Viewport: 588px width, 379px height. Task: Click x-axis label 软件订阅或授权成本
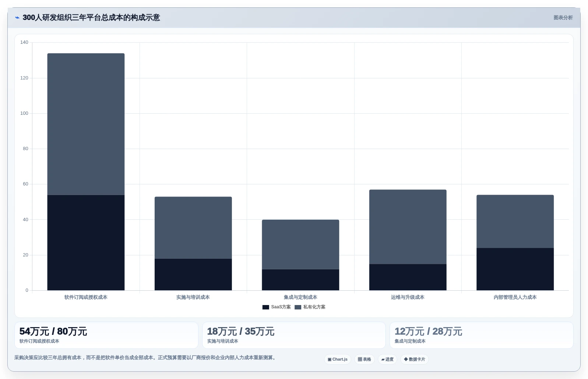86,297
